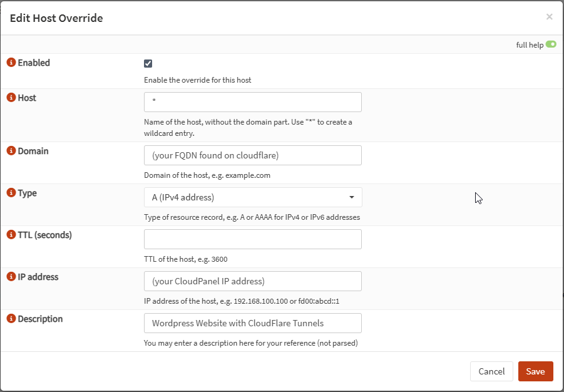Click the Host field containing the wildcard
This screenshot has width=564, height=392.
252,101
